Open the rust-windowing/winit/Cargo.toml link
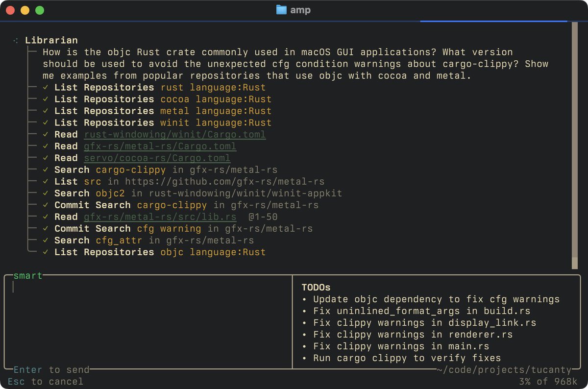588x389 pixels. click(x=175, y=135)
